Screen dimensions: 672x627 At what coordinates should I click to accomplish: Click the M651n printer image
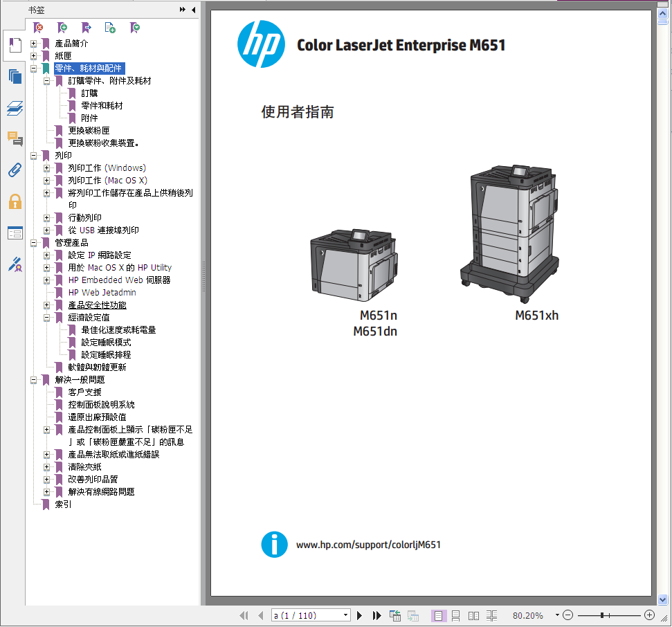point(354,265)
